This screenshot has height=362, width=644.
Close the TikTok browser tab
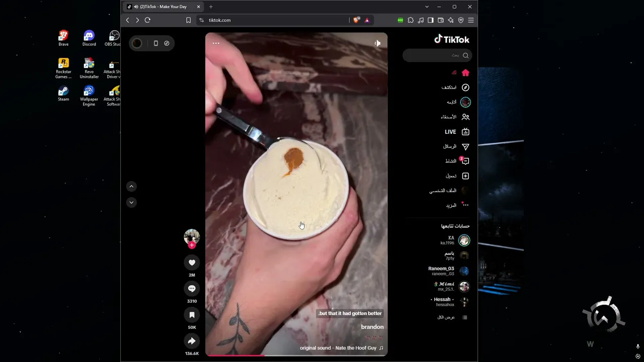click(x=199, y=7)
